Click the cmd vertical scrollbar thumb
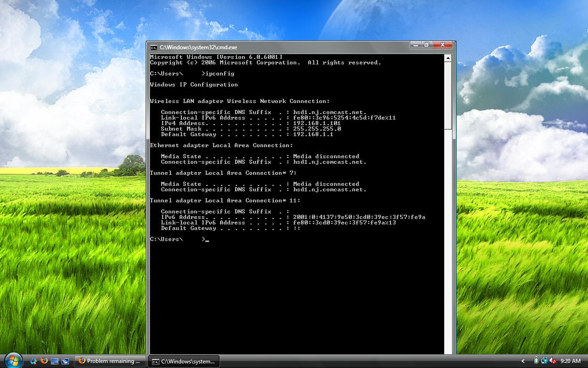Screen dimensions: 588x368 [448, 96]
